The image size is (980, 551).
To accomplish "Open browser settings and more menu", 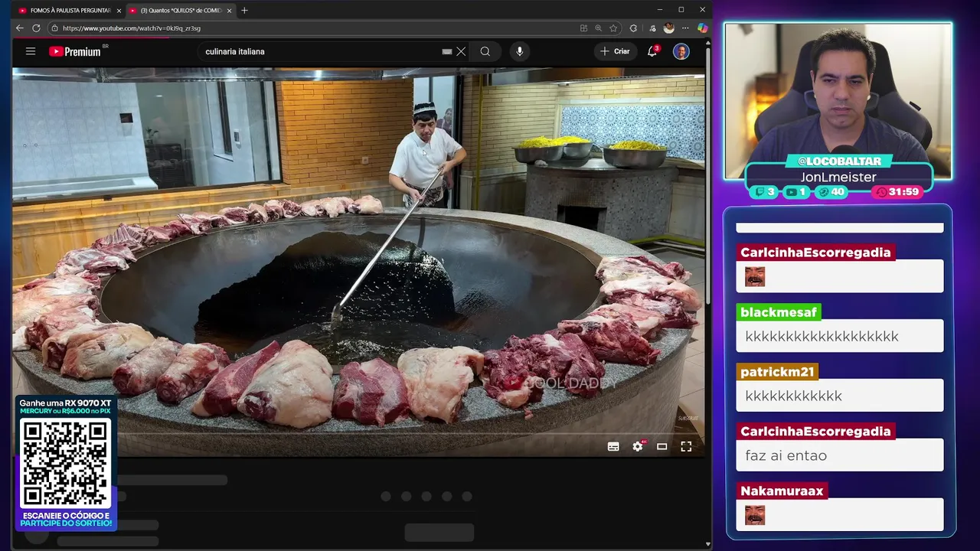I will click(x=685, y=28).
